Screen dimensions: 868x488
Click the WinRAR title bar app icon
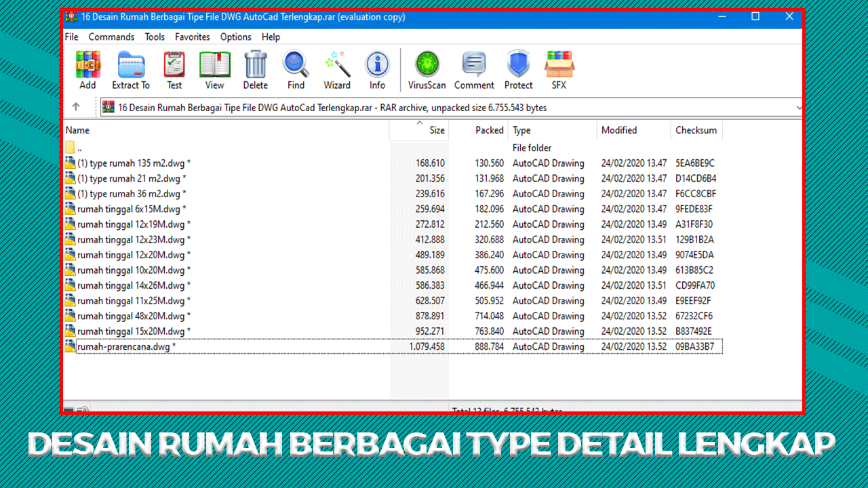pos(71,17)
